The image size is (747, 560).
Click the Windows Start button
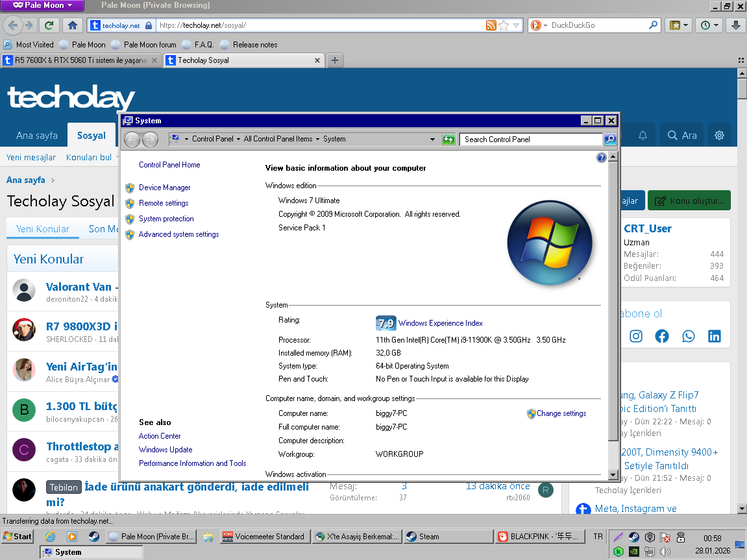point(18,537)
